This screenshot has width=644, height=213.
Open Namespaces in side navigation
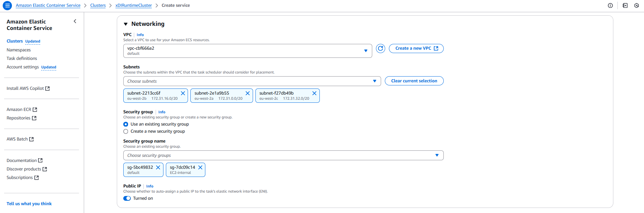tap(19, 50)
